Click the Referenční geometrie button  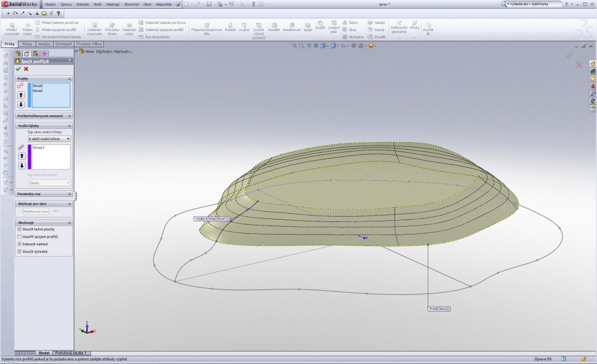click(x=399, y=27)
